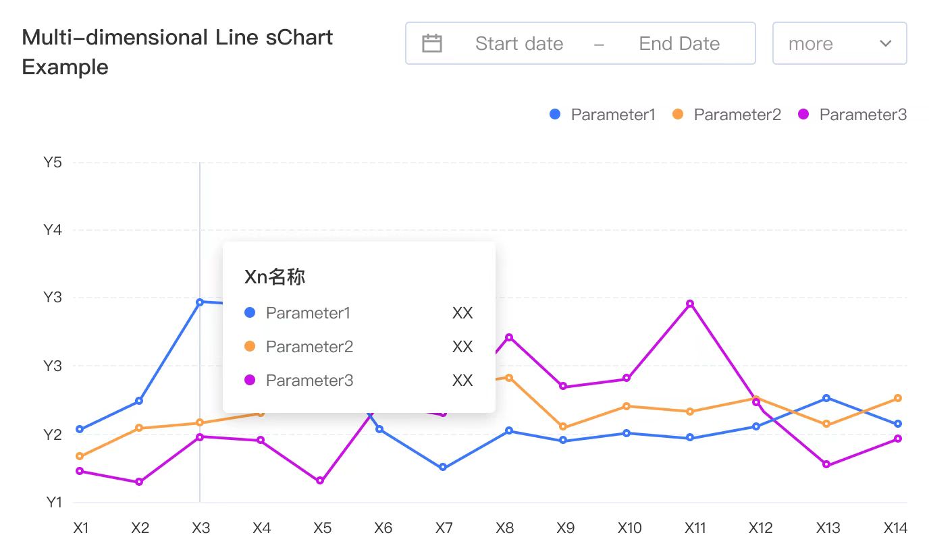Click the X10 label on the x-axis
Image resolution: width=929 pixels, height=560 pixels.
[x=629, y=528]
